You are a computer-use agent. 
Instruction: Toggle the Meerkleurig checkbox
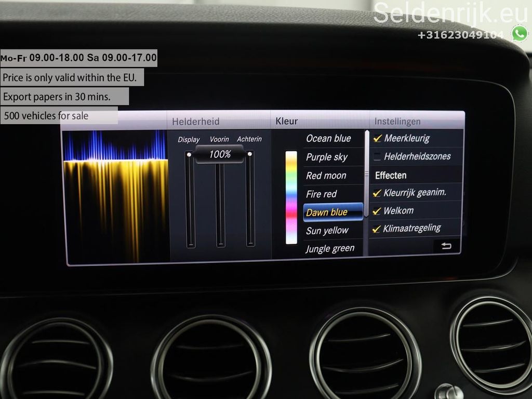pyautogui.click(x=377, y=138)
